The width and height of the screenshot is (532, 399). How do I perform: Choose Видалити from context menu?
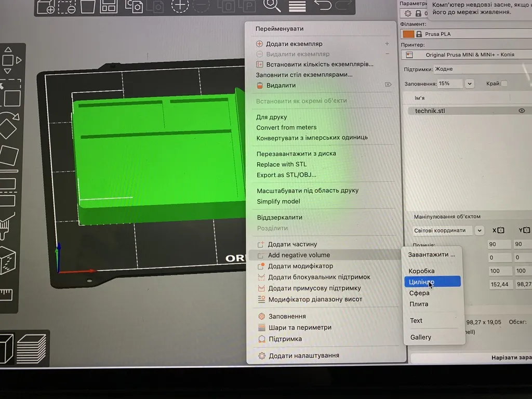tap(281, 86)
